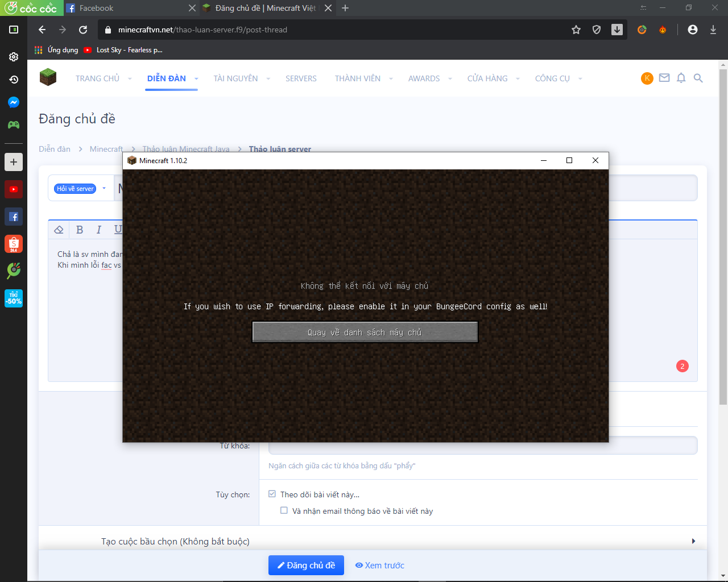Click the "Ngăn cách giữa các từ khóa" hint
This screenshot has height=582, width=728.
(x=342, y=465)
